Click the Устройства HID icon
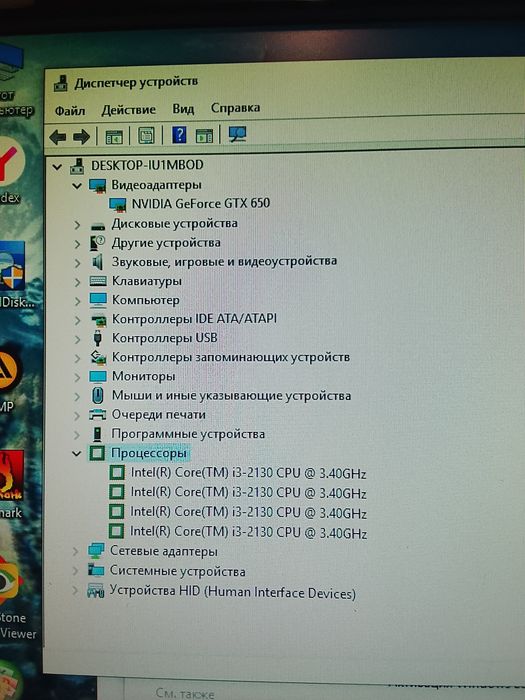The image size is (525, 700). click(x=95, y=591)
